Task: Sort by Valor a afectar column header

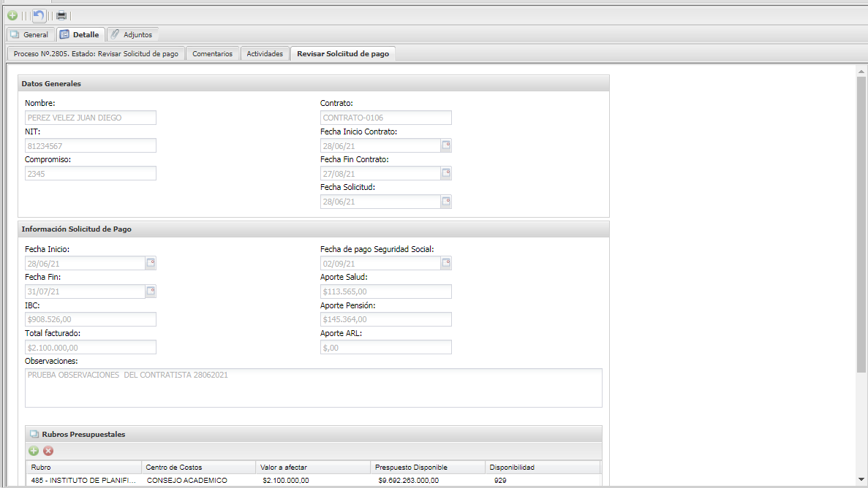Action: [313, 467]
